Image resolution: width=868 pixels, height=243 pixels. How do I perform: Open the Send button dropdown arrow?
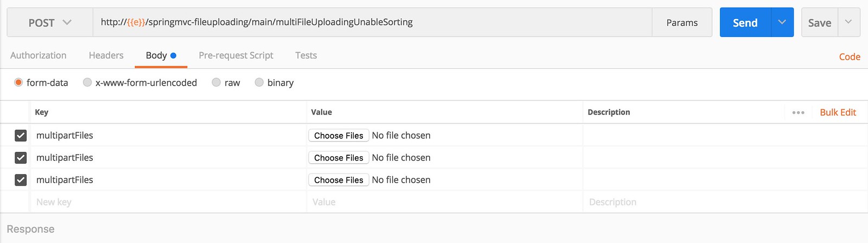pyautogui.click(x=782, y=22)
